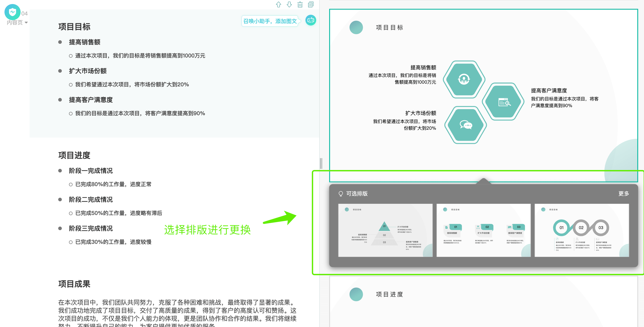Viewport: 644px width, 327px height.
Task: Click the lightbulb icon beside 可选排版
Action: coord(341,194)
